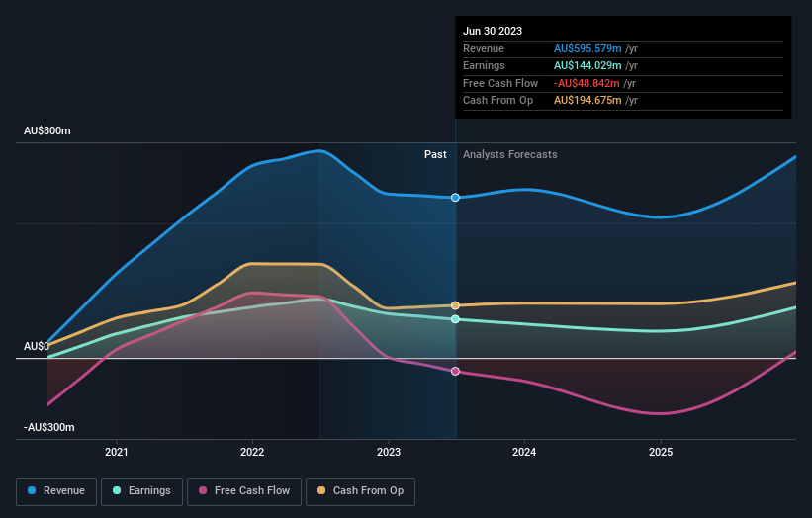Select the 2021 x-axis label
Viewport: 812px width, 518px height.
[x=117, y=452]
